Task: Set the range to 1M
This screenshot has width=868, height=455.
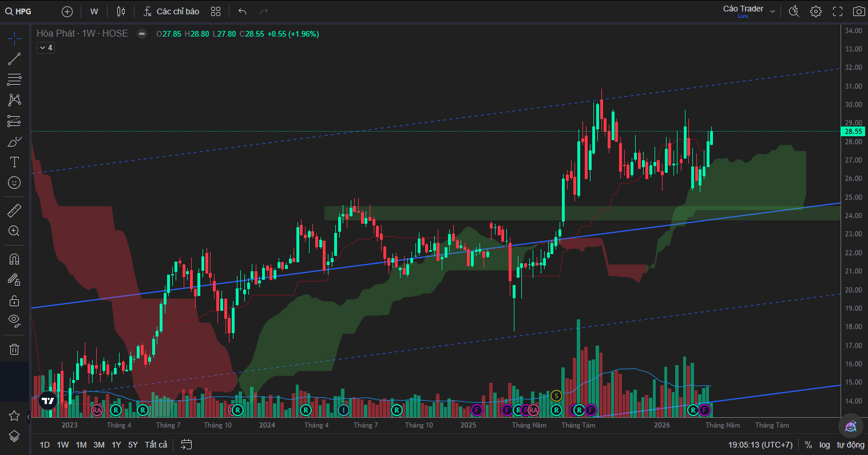Action: [81, 445]
